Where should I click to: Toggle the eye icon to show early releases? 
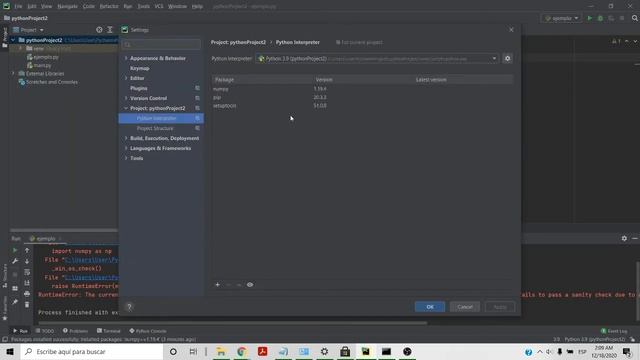250,284
